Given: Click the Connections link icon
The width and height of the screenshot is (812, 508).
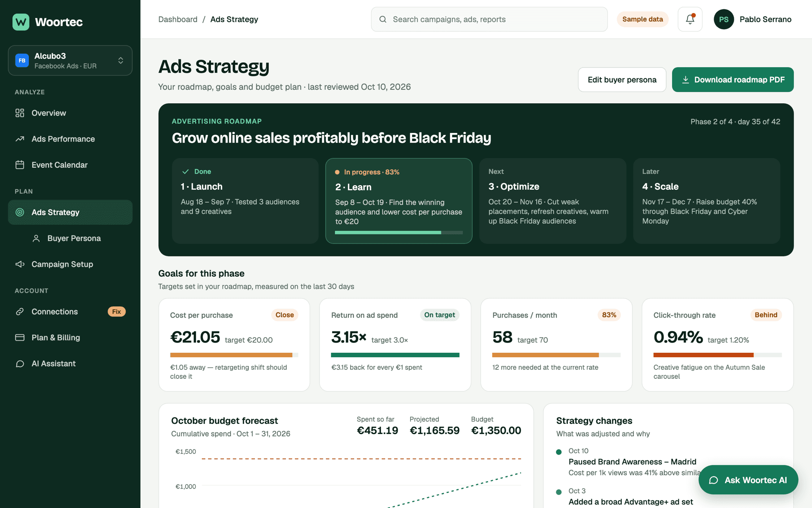Looking at the screenshot, I should 20,312.
